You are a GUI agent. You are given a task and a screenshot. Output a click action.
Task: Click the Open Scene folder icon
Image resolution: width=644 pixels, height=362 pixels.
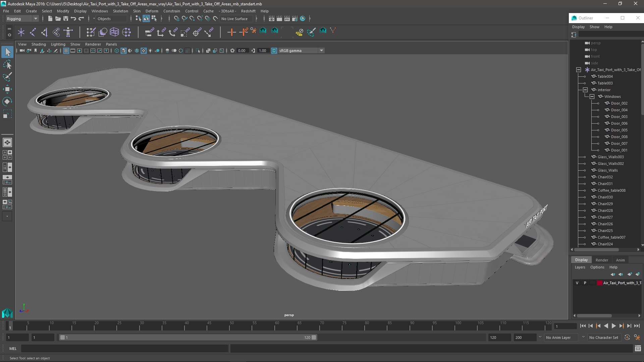tap(58, 19)
